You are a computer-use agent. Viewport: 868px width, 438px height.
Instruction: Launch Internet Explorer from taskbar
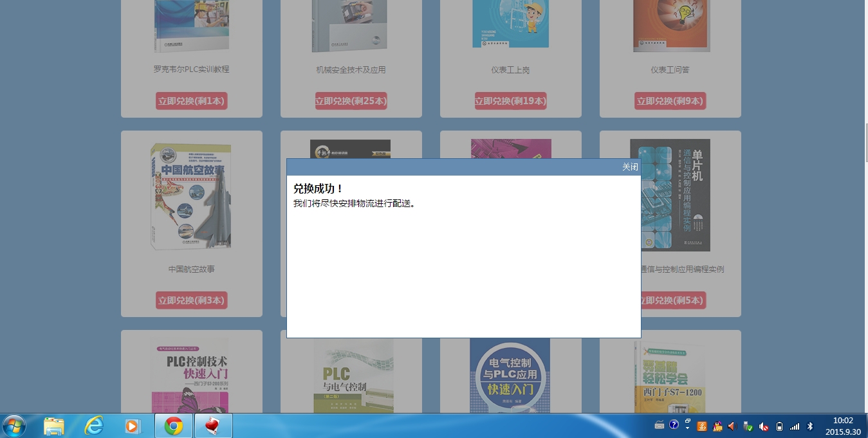point(94,426)
